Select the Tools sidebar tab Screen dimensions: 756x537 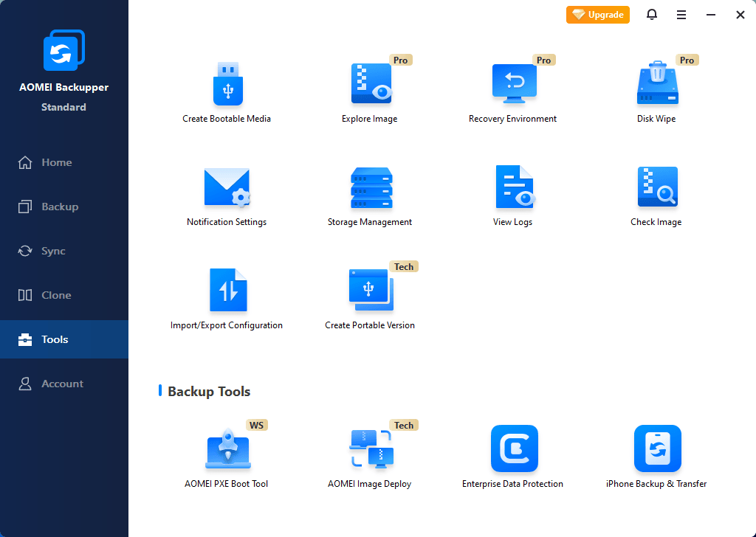64,339
